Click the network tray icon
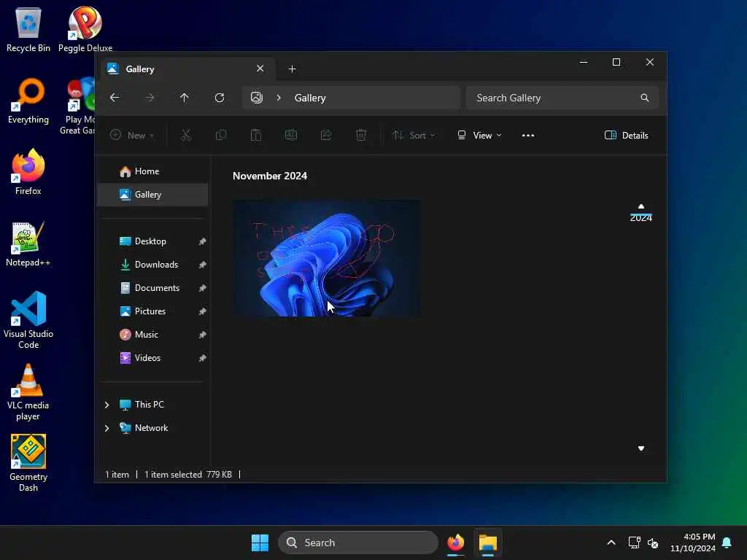 coord(634,542)
